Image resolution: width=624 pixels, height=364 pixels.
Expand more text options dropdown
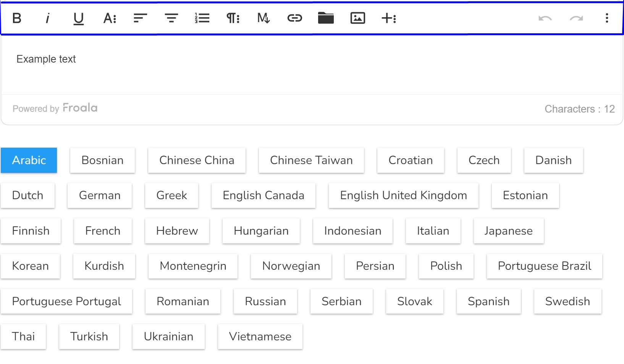coord(110,18)
